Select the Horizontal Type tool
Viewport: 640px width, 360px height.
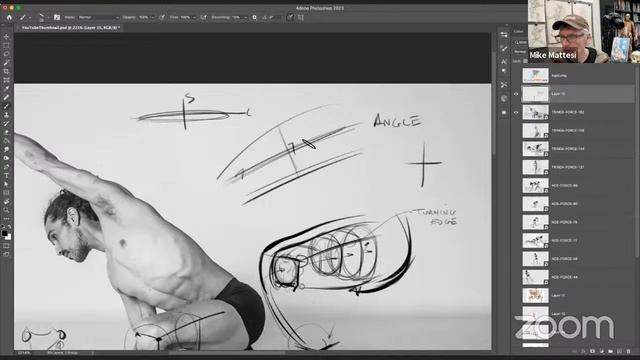coord(6,176)
